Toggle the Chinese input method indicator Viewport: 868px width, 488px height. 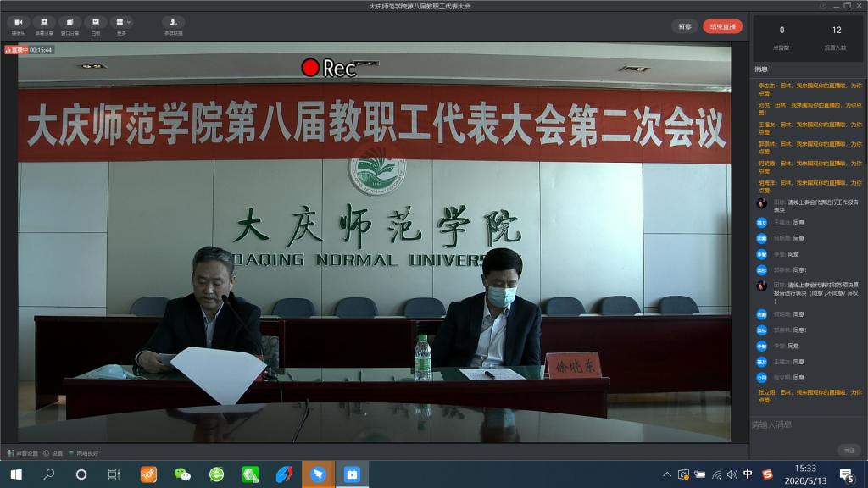coord(748,474)
